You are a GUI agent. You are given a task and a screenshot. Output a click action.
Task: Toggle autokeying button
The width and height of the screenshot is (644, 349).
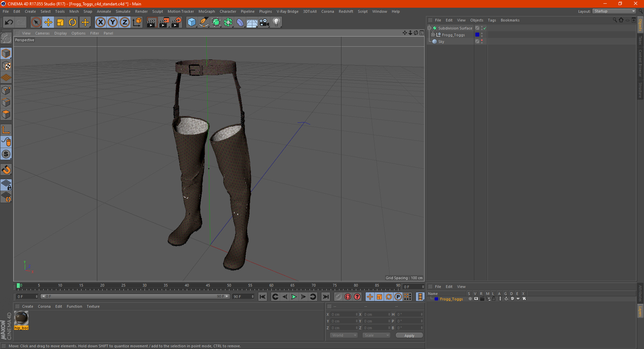pyautogui.click(x=348, y=297)
